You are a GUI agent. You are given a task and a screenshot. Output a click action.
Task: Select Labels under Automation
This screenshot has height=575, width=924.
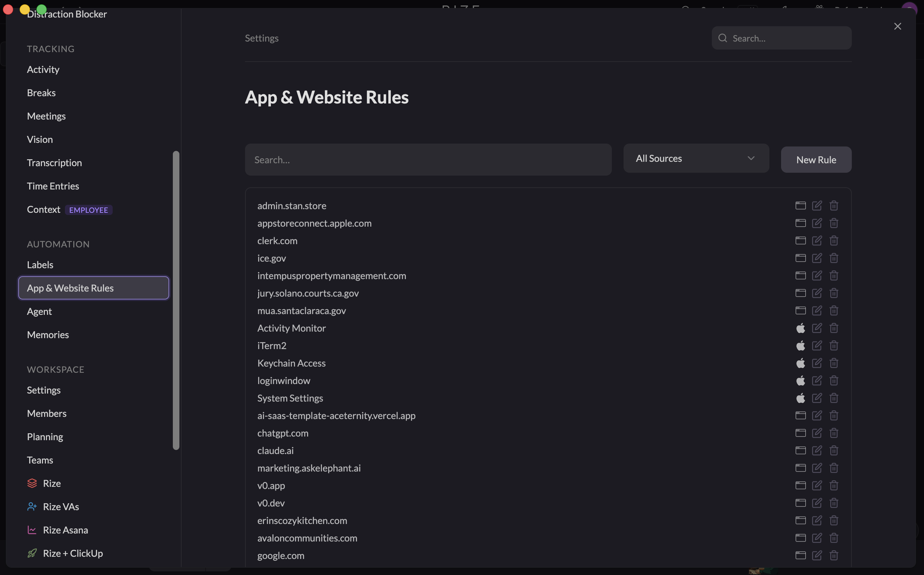tap(40, 265)
